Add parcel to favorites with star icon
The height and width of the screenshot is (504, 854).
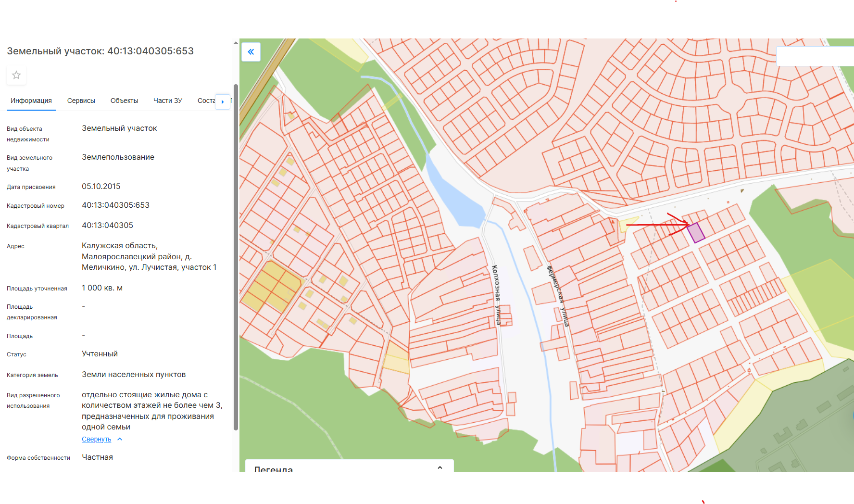(x=16, y=75)
